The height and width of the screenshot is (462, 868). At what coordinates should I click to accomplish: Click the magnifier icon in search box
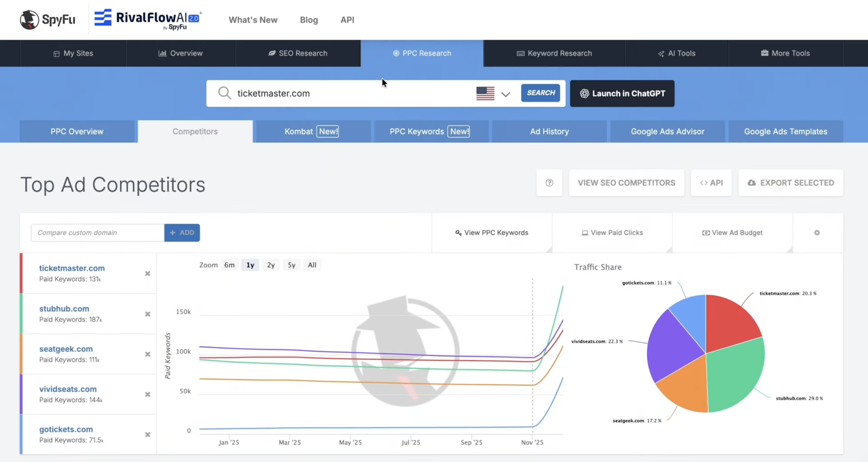click(x=224, y=93)
